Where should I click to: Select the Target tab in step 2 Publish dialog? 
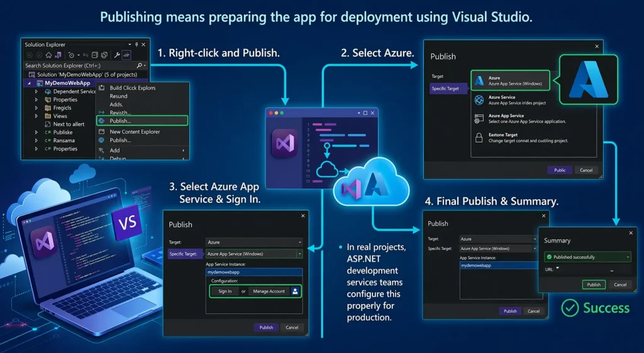pos(438,76)
